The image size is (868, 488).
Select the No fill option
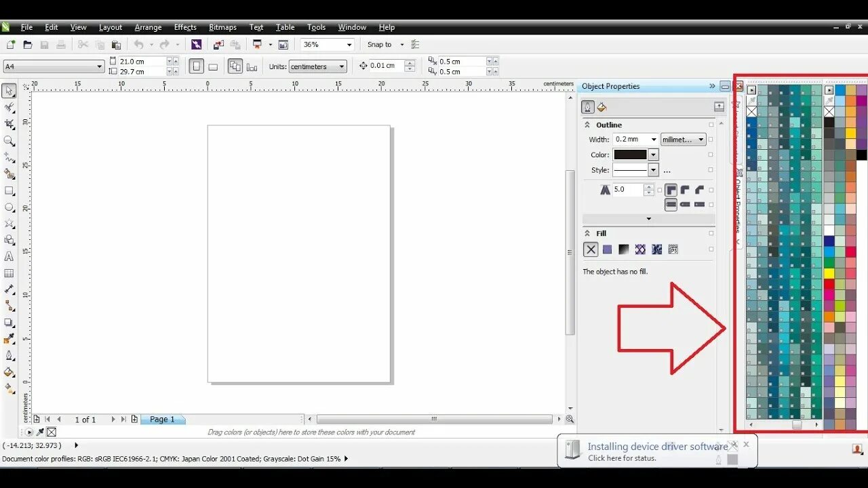click(591, 249)
